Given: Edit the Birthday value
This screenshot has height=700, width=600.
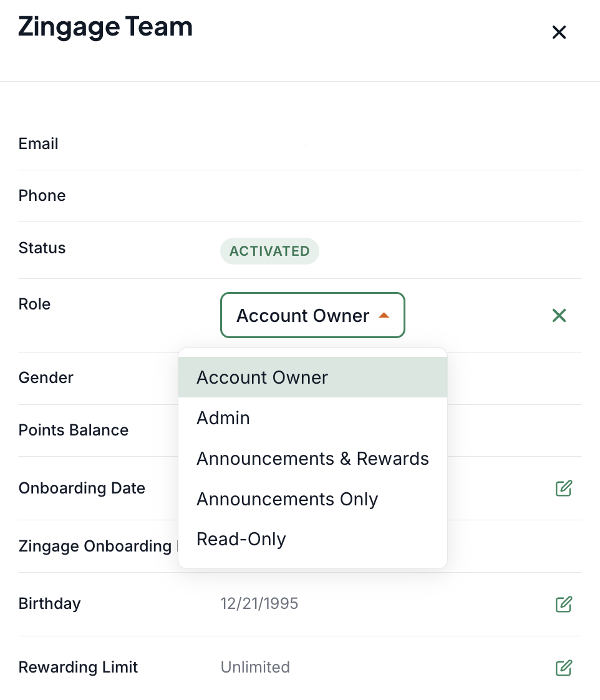Looking at the screenshot, I should pyautogui.click(x=564, y=604).
